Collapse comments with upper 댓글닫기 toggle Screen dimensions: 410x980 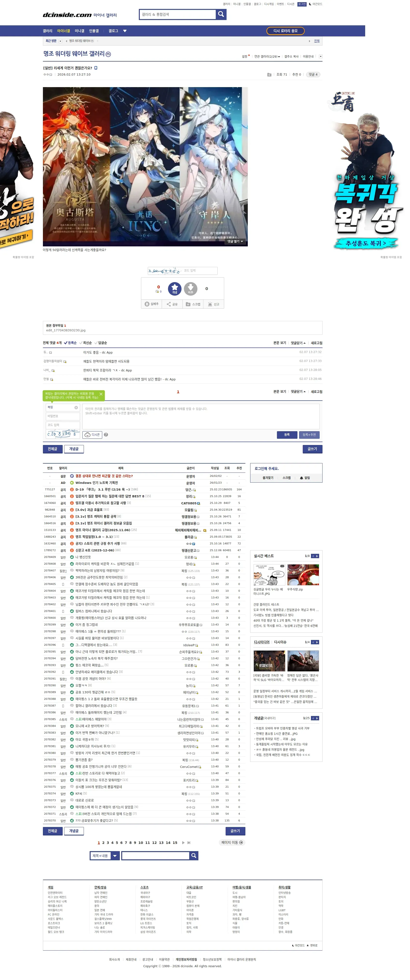(x=298, y=343)
